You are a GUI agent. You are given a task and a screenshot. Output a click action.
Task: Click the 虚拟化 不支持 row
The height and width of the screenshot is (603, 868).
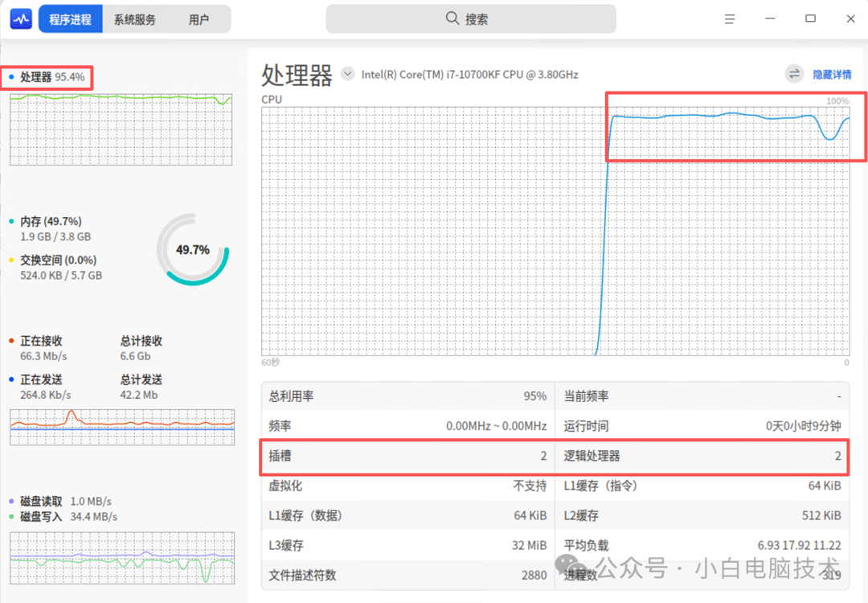point(408,486)
